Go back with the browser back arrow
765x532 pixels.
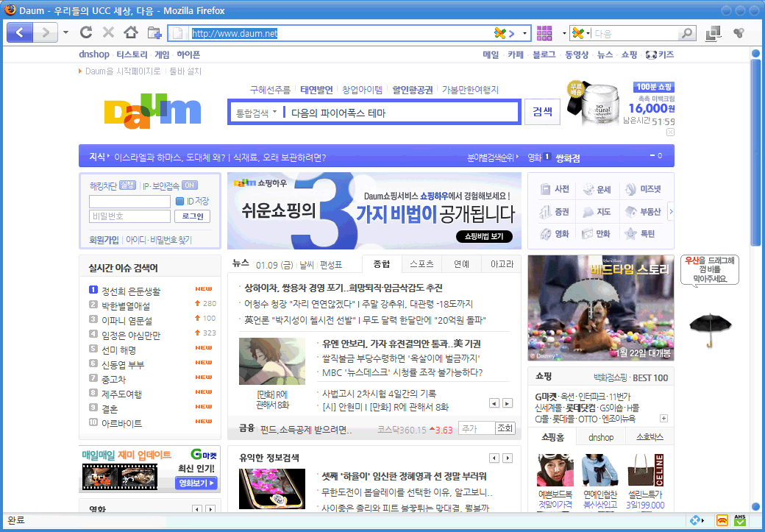[x=20, y=32]
